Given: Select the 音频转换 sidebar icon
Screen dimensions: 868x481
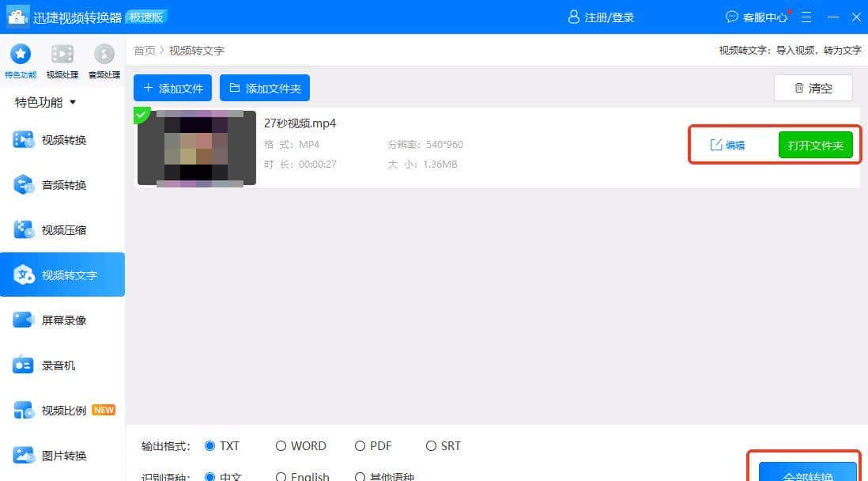Looking at the screenshot, I should click(62, 184).
